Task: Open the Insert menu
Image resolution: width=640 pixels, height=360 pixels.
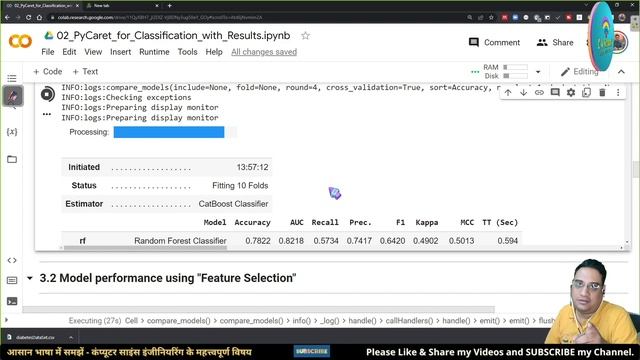Action: pyautogui.click(x=120, y=52)
